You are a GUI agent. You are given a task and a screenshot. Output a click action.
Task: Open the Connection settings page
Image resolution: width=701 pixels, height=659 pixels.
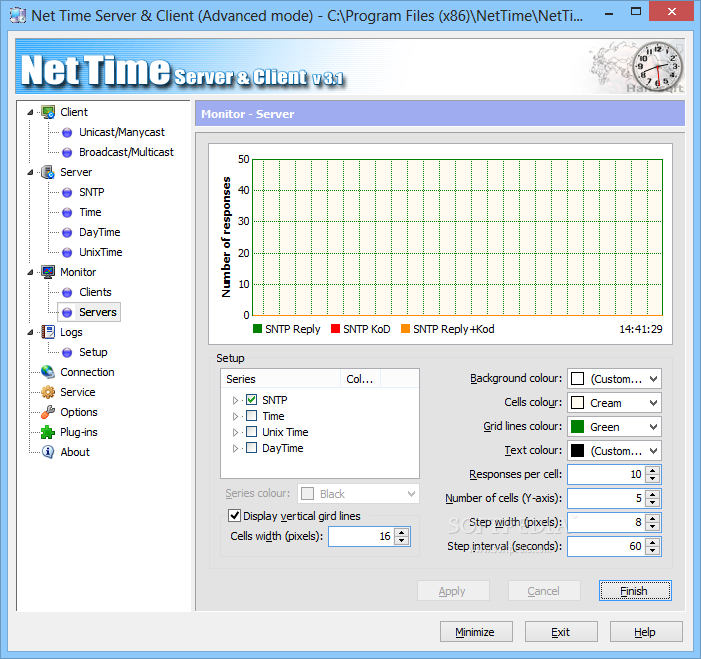pyautogui.click(x=87, y=372)
